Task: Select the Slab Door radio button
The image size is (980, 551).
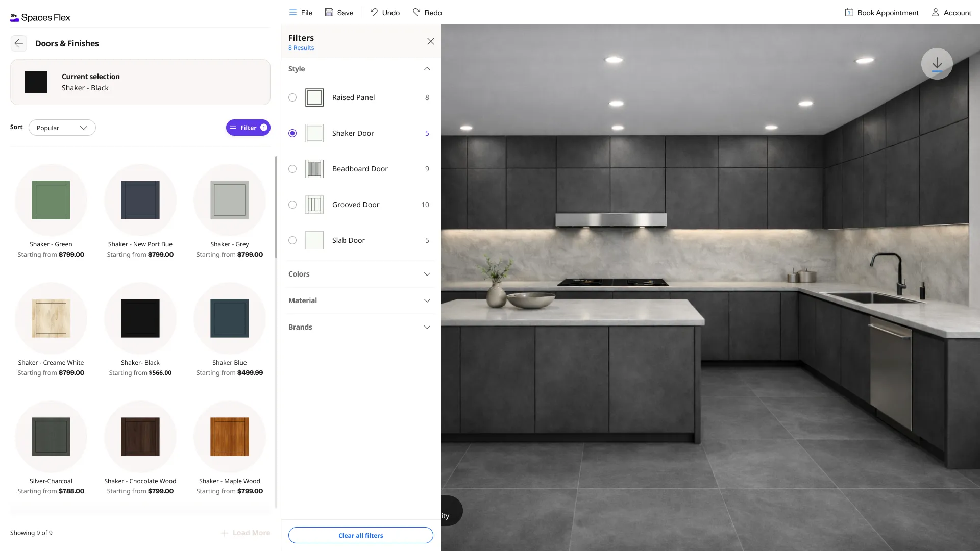Action: (292, 240)
